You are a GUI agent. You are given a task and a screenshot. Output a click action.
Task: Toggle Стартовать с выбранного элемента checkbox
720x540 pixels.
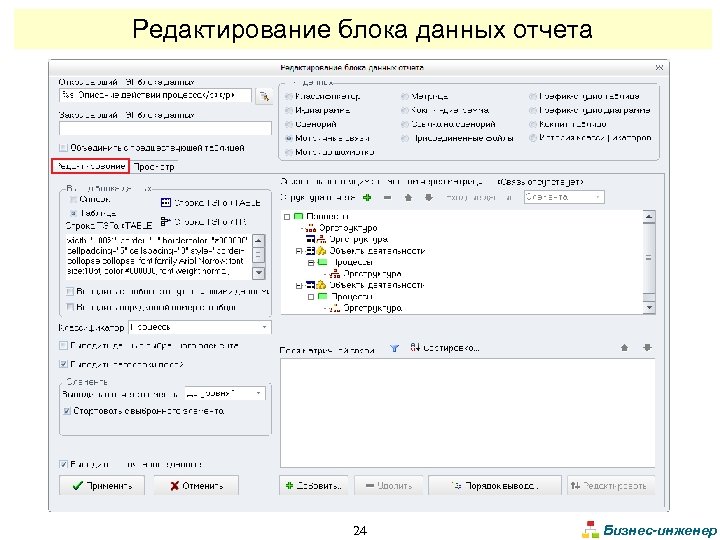coord(67,411)
